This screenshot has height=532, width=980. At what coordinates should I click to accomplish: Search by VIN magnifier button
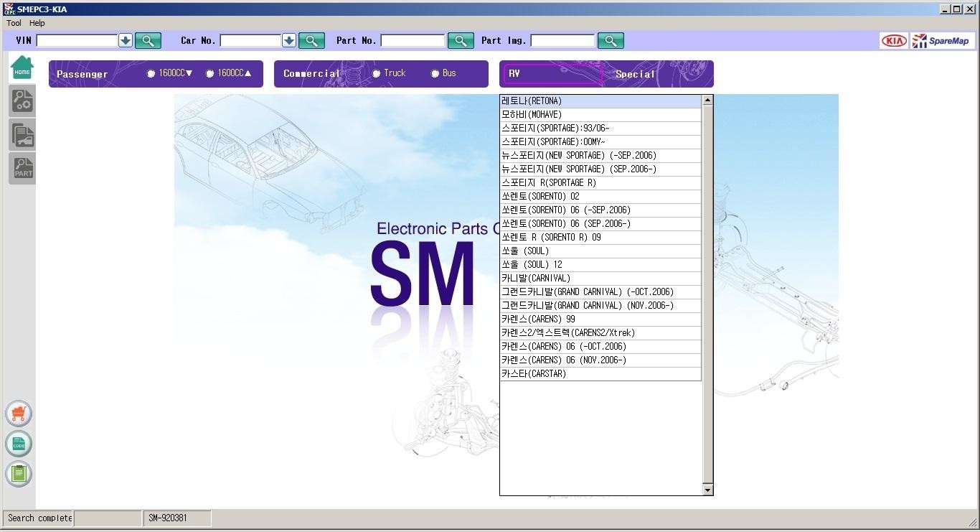[x=148, y=41]
